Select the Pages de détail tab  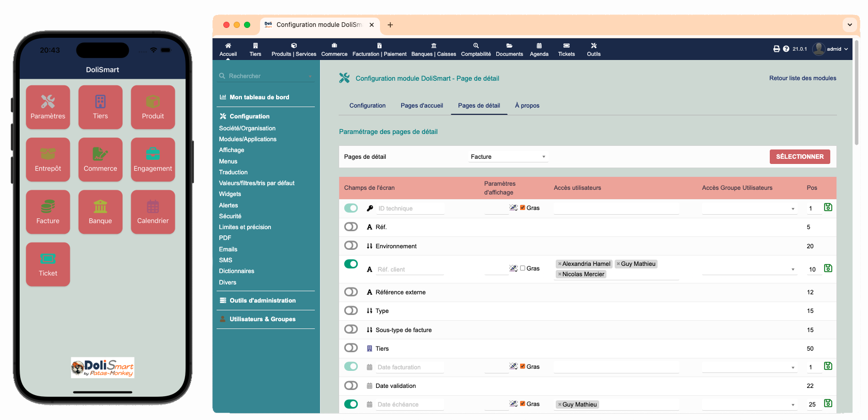(x=479, y=106)
